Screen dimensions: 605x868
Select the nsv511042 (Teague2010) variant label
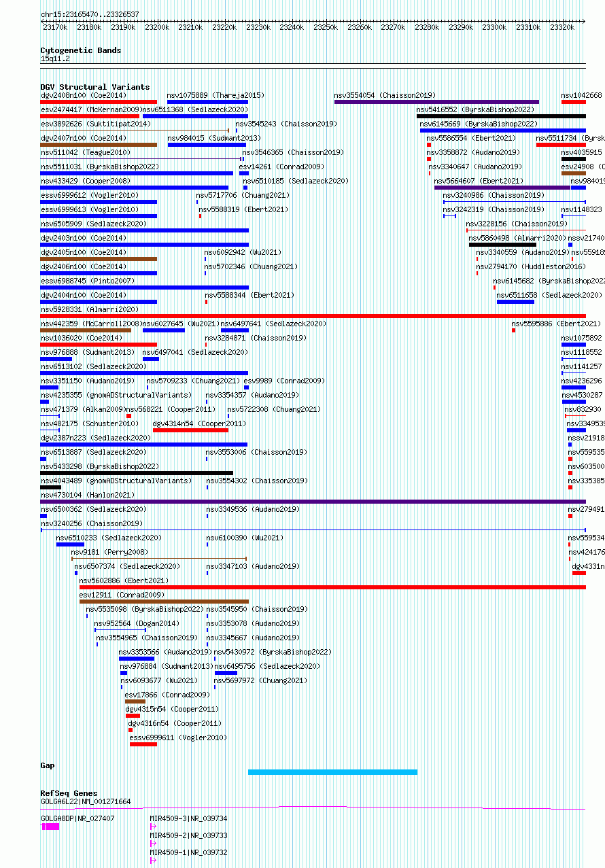pyautogui.click(x=85, y=152)
